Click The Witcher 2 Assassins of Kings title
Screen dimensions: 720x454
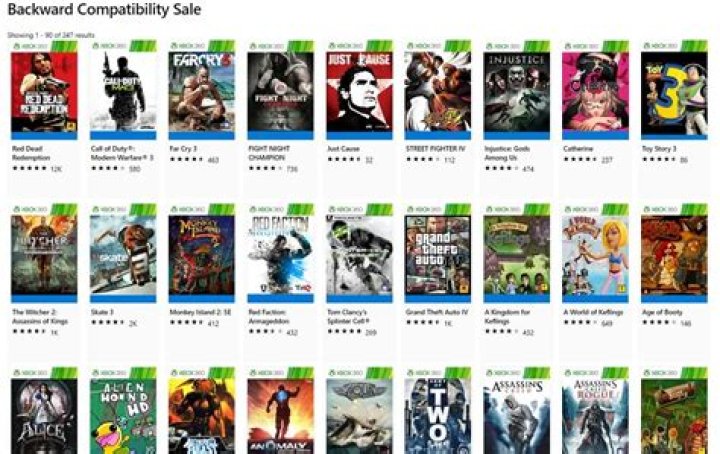pyautogui.click(x=40, y=316)
